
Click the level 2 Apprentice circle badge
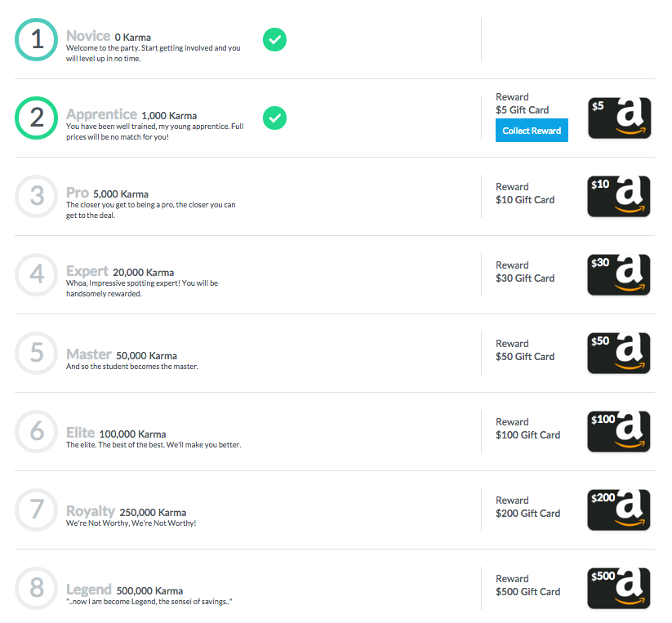click(37, 118)
